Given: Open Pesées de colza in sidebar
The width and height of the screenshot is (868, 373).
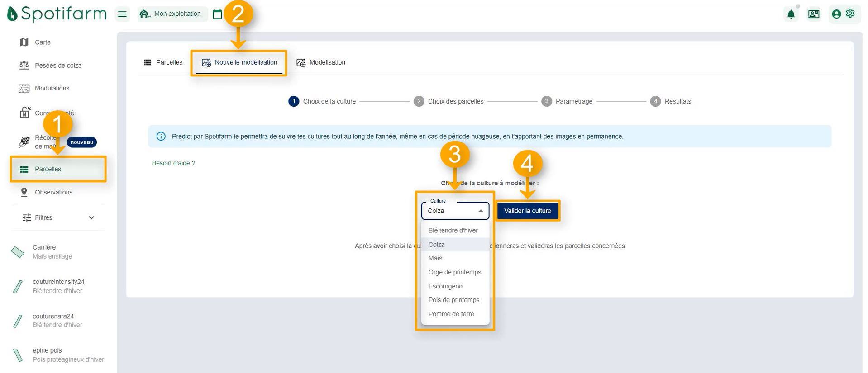Looking at the screenshot, I should click(58, 66).
